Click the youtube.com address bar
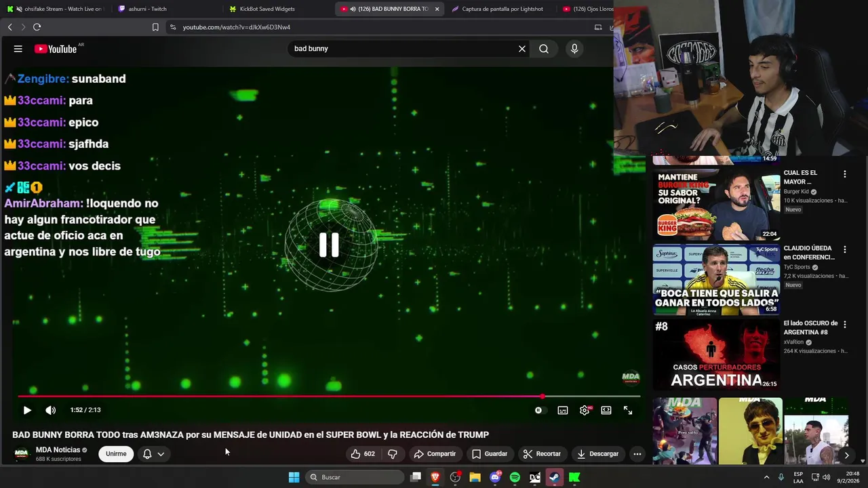The image size is (868, 488). (x=380, y=27)
